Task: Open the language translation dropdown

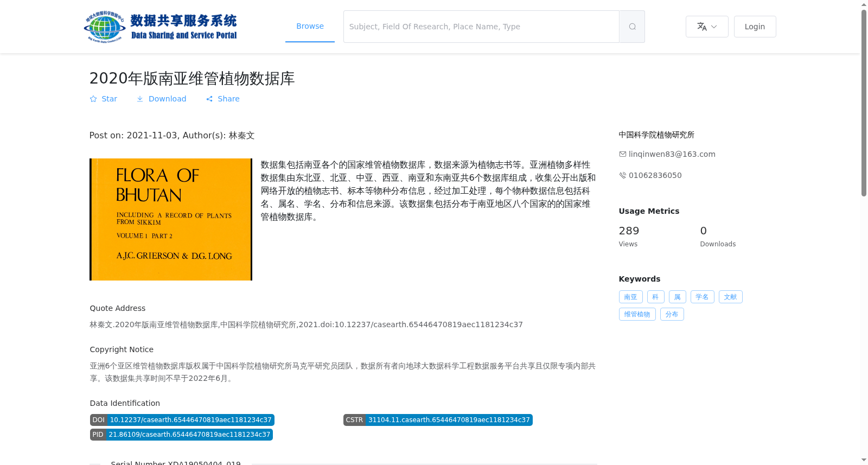Action: [x=707, y=27]
